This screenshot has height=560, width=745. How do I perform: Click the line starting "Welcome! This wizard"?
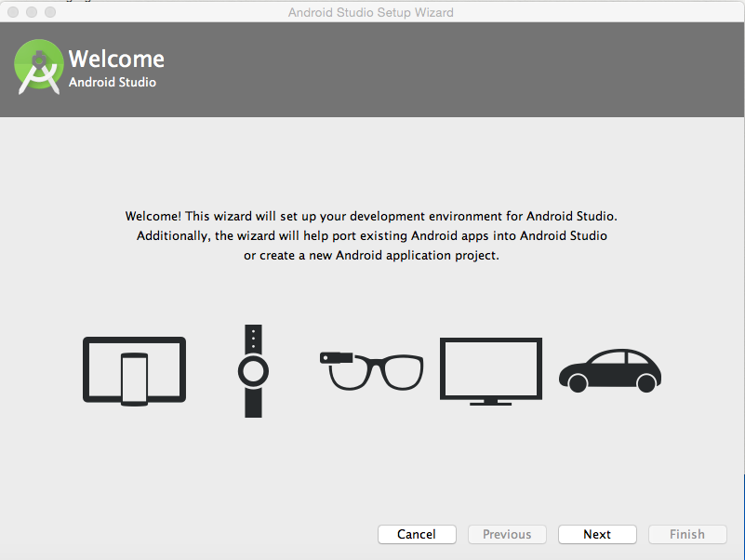click(371, 217)
